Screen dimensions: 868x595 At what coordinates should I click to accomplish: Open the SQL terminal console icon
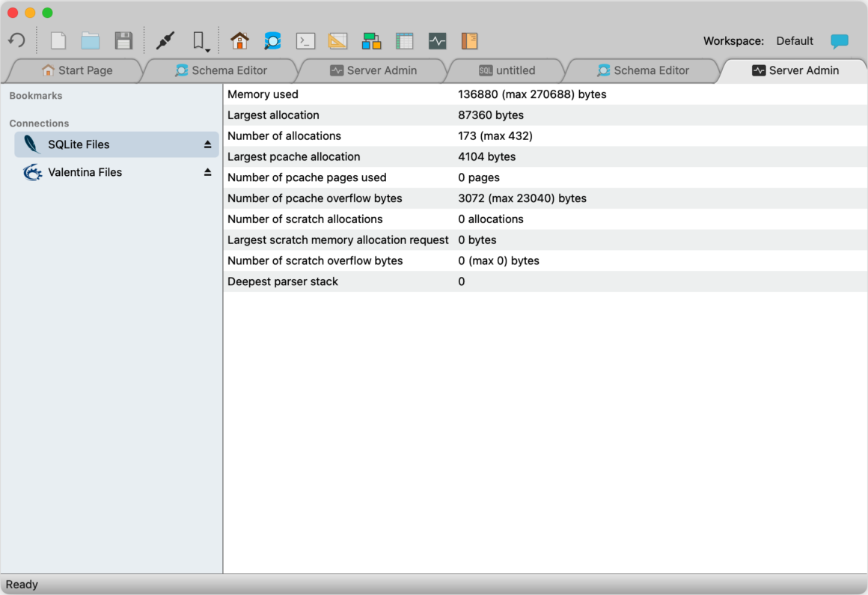(305, 41)
